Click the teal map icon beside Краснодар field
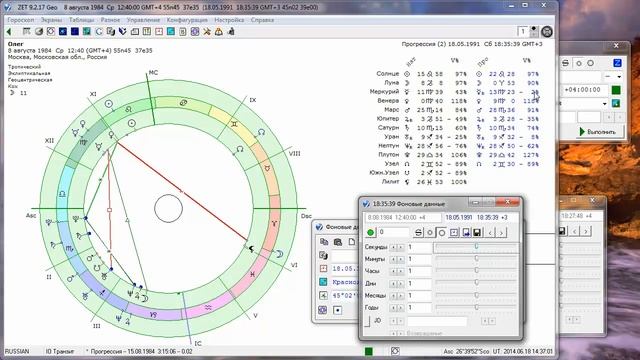Screen dimensions: 640x360 tap(323, 282)
